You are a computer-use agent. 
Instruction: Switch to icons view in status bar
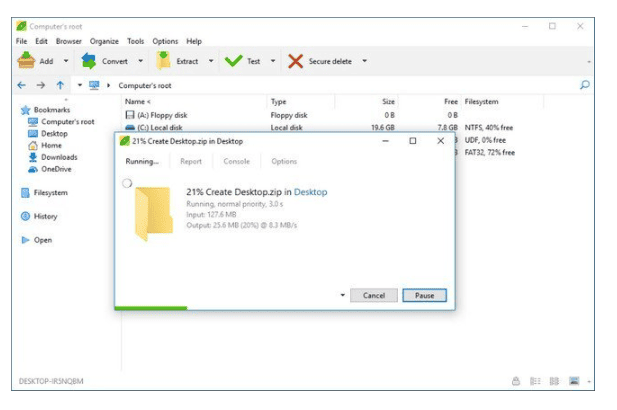554,381
